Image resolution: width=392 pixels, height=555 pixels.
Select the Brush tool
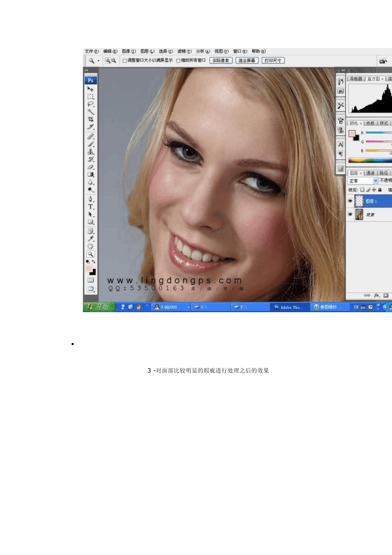[x=90, y=144]
